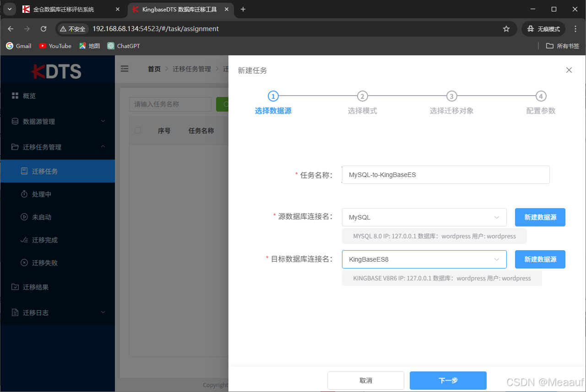Select 迁移完成 menu item
Image resolution: width=586 pixels, height=392 pixels.
[x=57, y=240]
